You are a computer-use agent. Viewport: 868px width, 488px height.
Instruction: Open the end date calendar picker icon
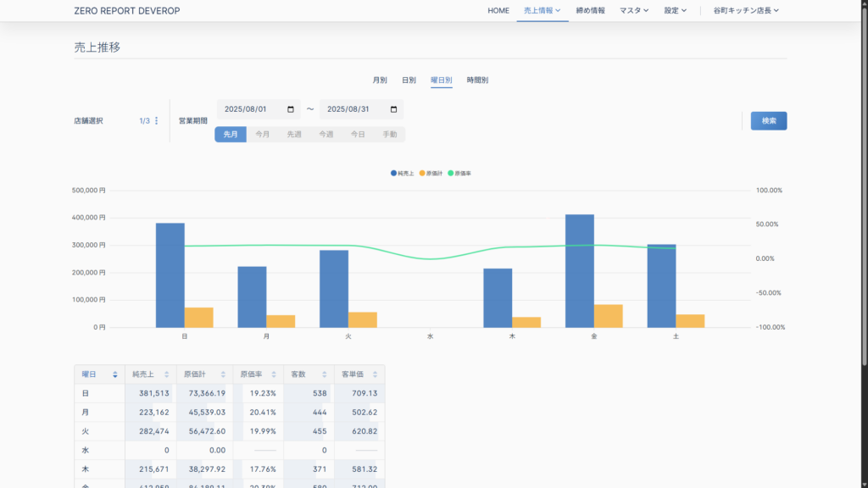[393, 109]
